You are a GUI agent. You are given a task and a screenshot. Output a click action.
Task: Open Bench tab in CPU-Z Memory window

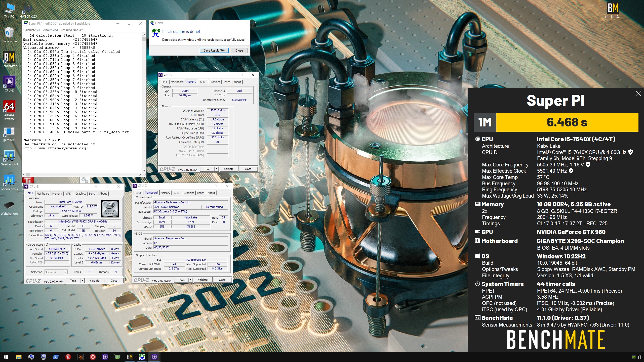click(226, 82)
